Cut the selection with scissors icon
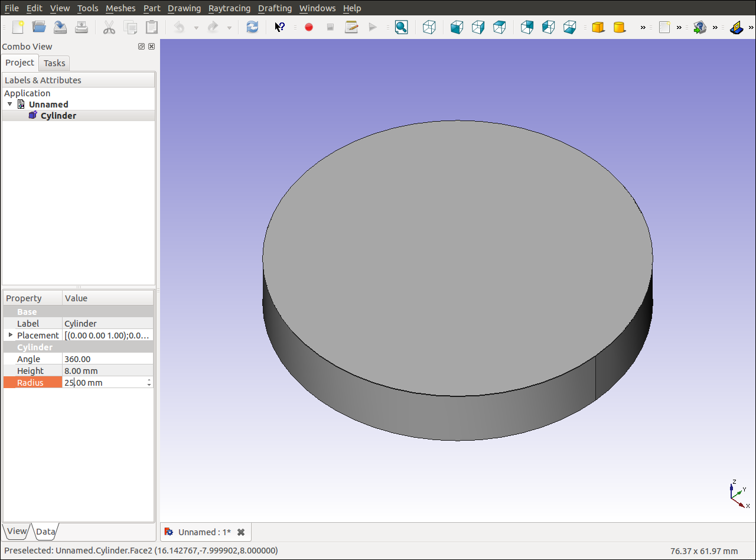Viewport: 756px width, 560px height. click(109, 27)
